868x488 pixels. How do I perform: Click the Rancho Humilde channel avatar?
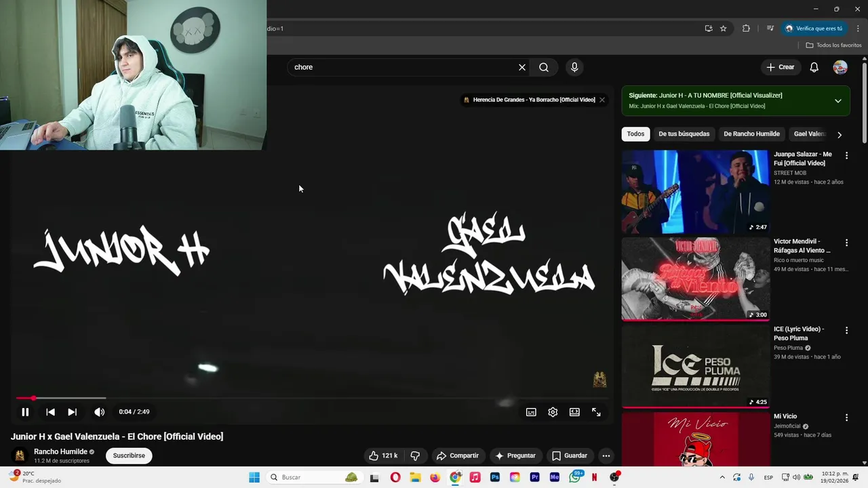(x=20, y=455)
